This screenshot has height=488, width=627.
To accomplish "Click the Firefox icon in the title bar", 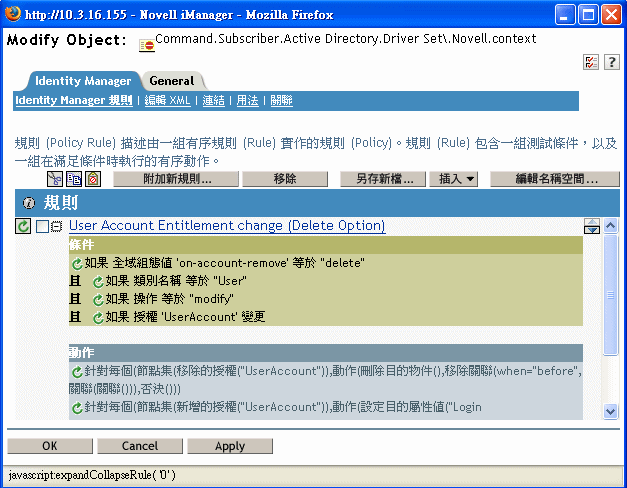I will (13, 14).
